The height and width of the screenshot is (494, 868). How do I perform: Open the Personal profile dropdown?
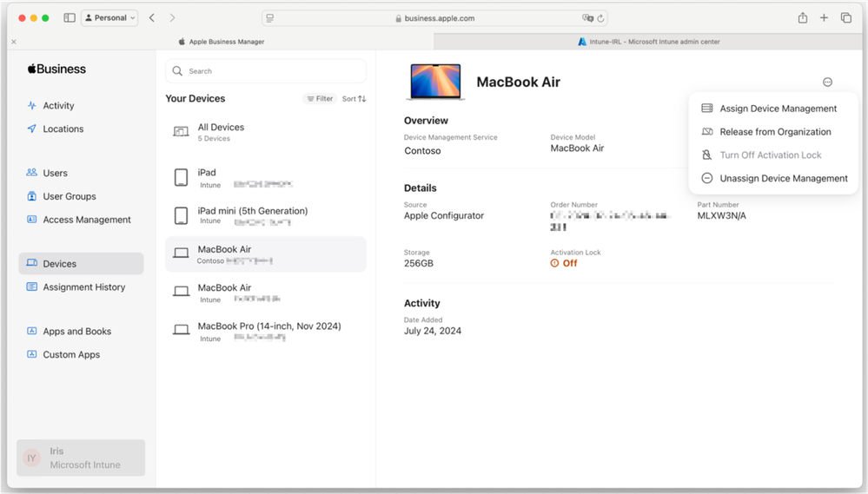(109, 17)
